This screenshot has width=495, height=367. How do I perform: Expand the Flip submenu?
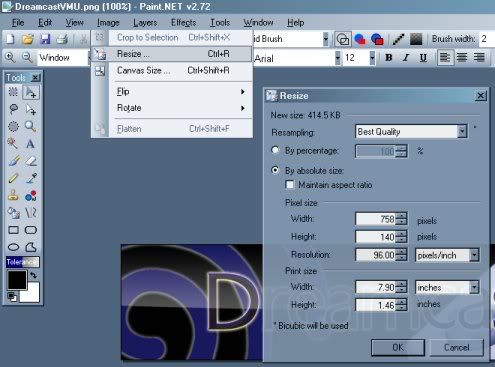[181, 92]
